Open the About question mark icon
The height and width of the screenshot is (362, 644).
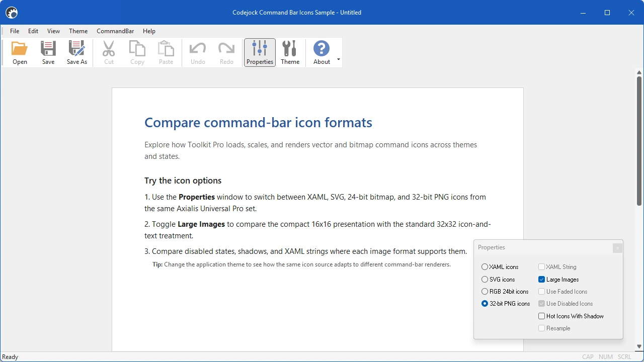point(321,48)
